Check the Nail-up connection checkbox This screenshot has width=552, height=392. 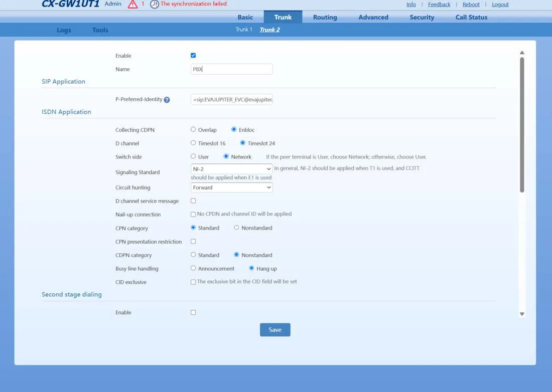(x=193, y=214)
